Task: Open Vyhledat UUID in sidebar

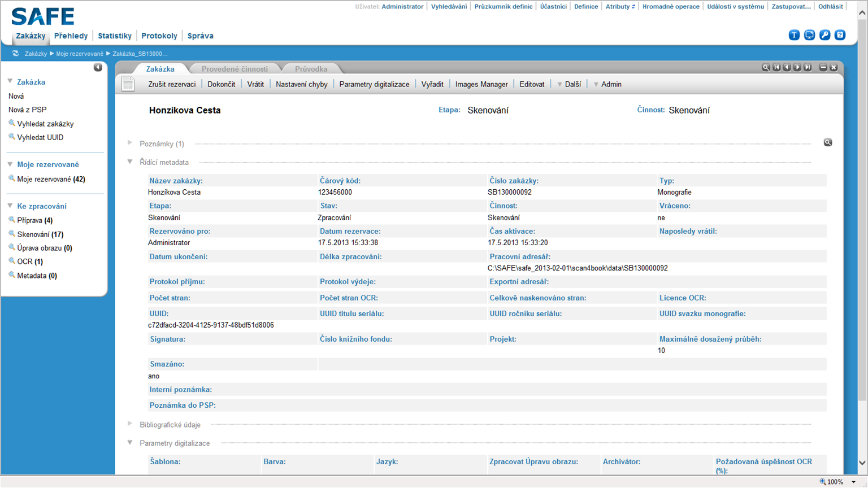Action: (40, 137)
